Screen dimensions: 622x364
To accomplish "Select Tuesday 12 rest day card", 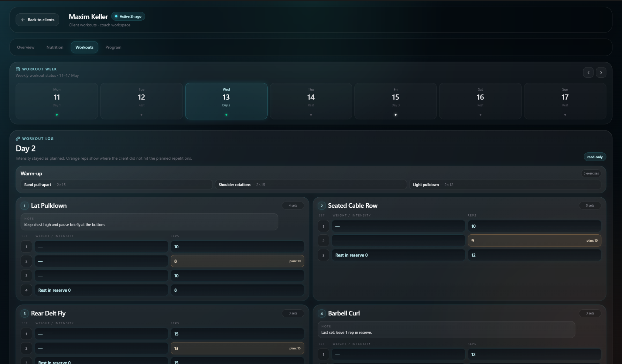I will click(142, 101).
